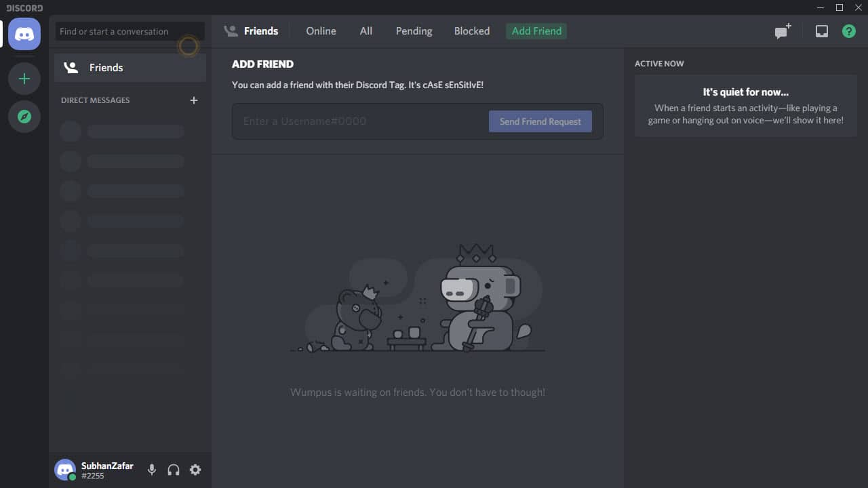868x488 pixels.
Task: Click the Add a Server plus icon
Action: click(24, 78)
